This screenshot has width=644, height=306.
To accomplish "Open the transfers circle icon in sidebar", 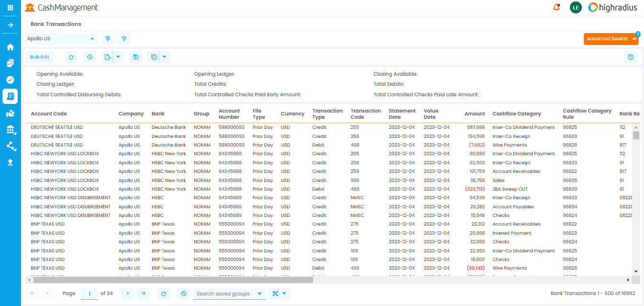I will tap(10, 79).
